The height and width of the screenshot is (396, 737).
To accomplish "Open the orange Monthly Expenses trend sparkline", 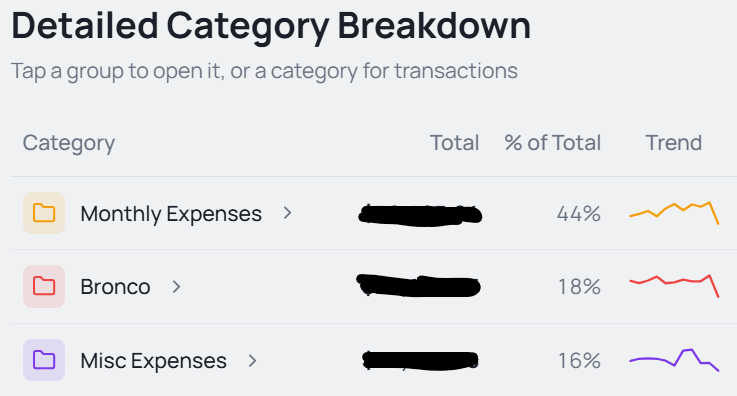I will tap(674, 213).
